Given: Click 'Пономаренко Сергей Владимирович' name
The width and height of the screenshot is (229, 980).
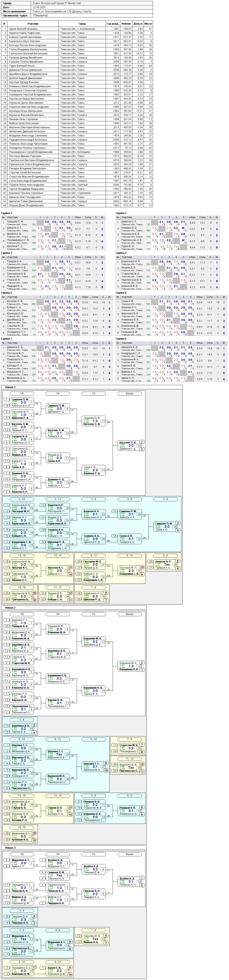Looking at the screenshot, I should coord(30,152).
